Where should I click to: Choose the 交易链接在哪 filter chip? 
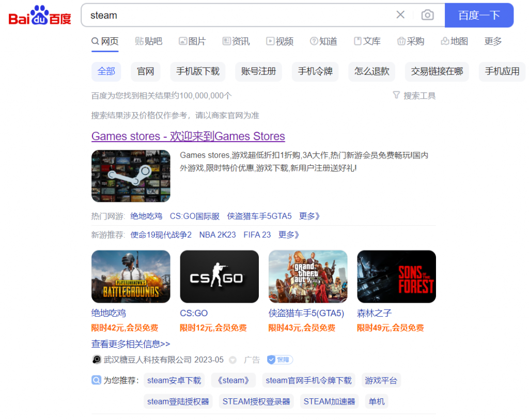coord(437,71)
